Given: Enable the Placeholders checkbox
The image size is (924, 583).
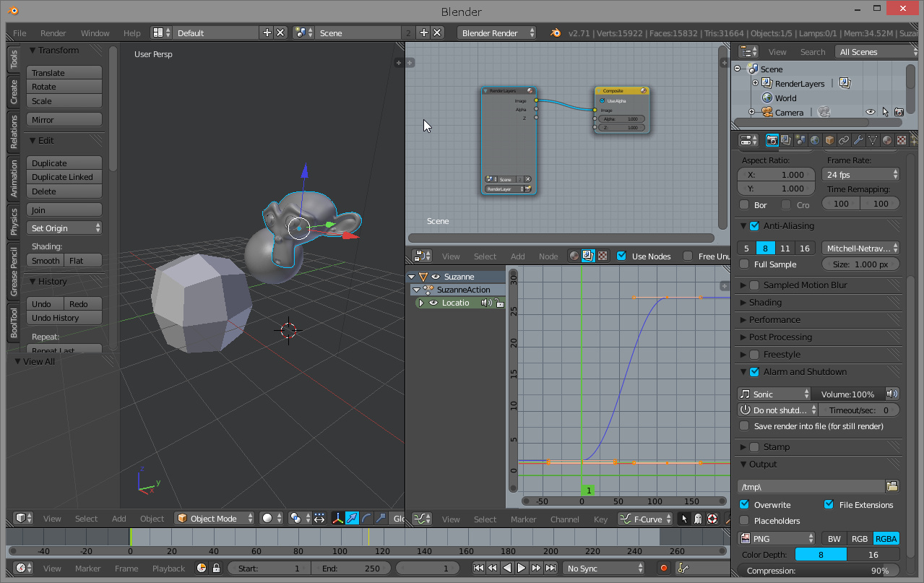Looking at the screenshot, I should click(744, 521).
